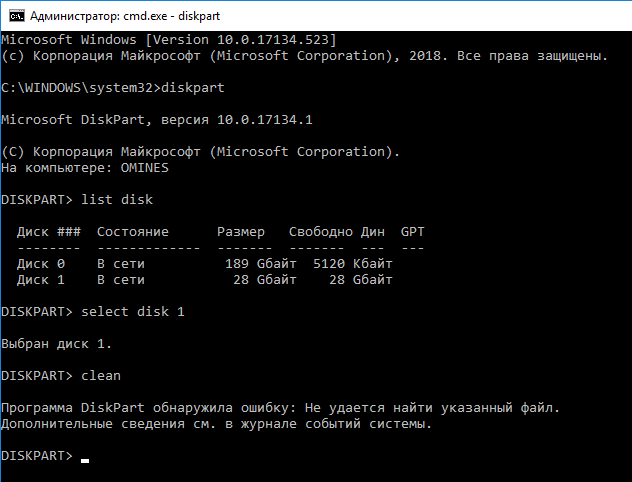The height and width of the screenshot is (482, 632).
Task: Click the 'GPT' column header
Action: tap(412, 232)
